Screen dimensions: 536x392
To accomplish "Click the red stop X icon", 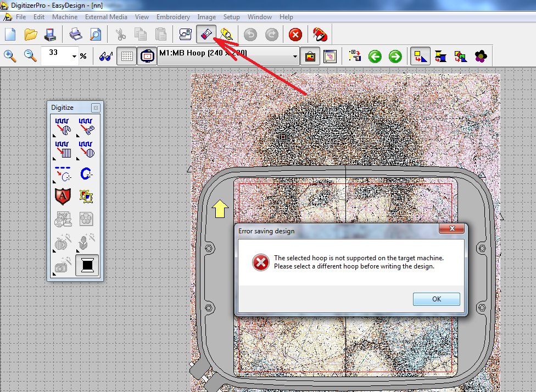I will [x=295, y=35].
